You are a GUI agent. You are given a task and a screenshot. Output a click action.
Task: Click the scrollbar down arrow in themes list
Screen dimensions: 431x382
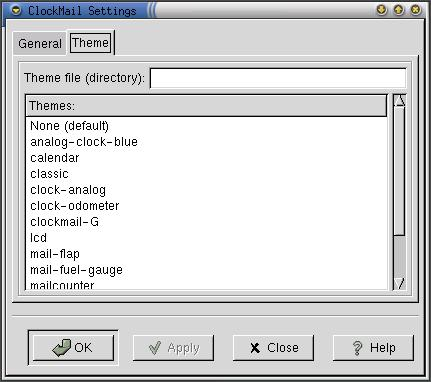pos(399,284)
